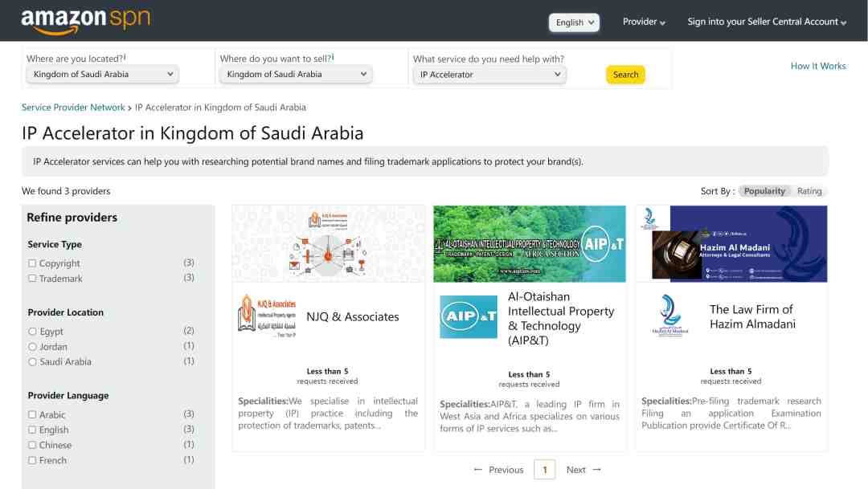Click 'We found 3 providers' text
Screen dimensions: 868x489
tap(66, 191)
